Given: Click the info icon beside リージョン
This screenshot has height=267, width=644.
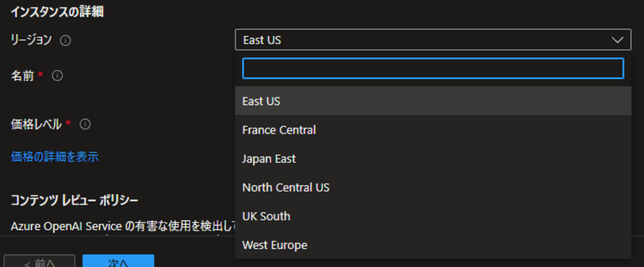Looking at the screenshot, I should click(65, 41).
